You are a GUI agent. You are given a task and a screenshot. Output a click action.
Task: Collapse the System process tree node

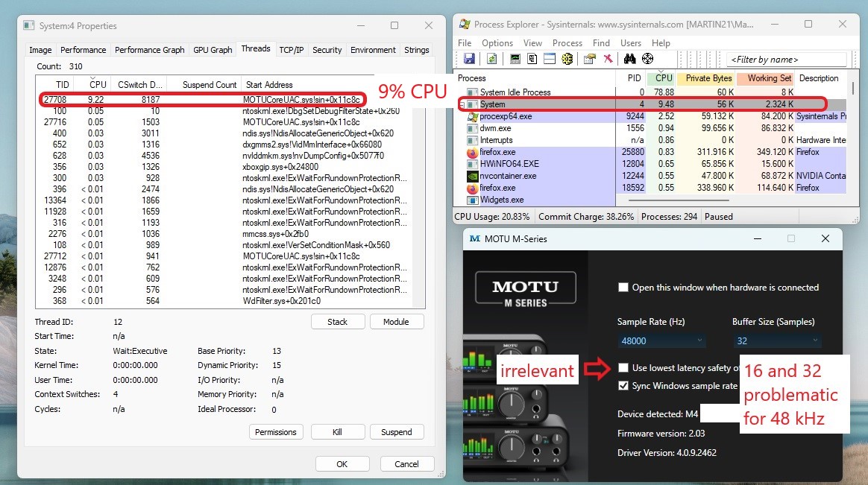[462, 104]
